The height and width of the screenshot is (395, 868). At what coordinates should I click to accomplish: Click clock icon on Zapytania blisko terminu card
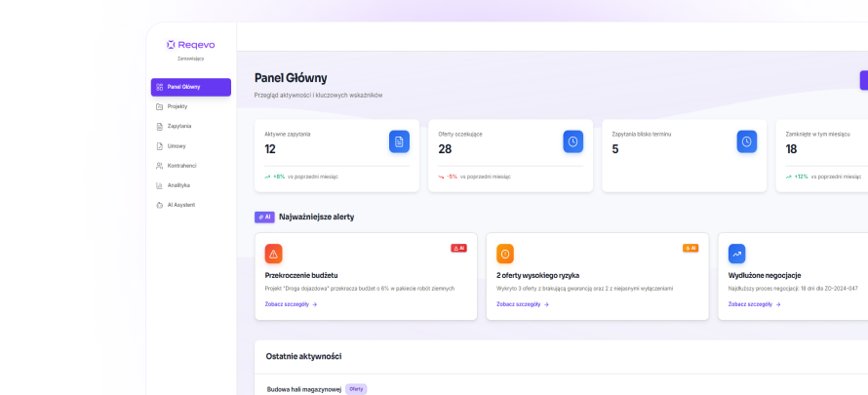tap(747, 141)
